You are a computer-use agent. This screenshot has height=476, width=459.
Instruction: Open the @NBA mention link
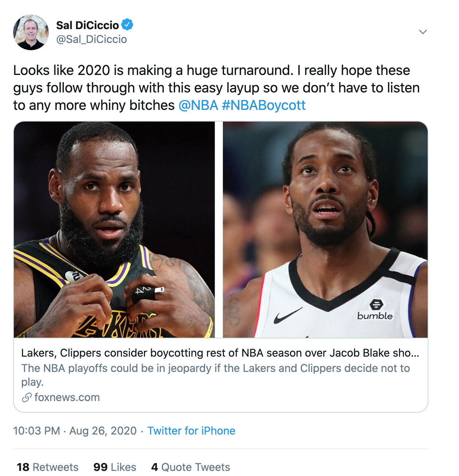(198, 106)
